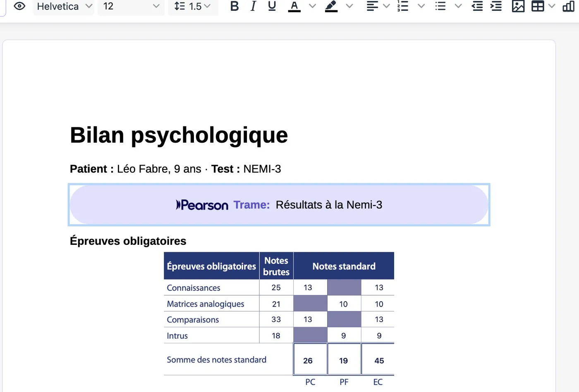Insert an image using the picture icon

(x=518, y=6)
